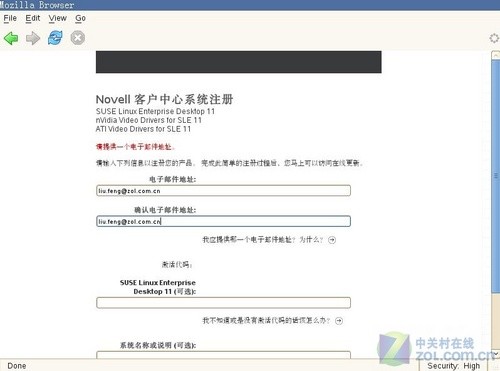
Task: Click the SUSE Linux Enterprise Desktop 11 subtitle line
Action: pos(155,111)
